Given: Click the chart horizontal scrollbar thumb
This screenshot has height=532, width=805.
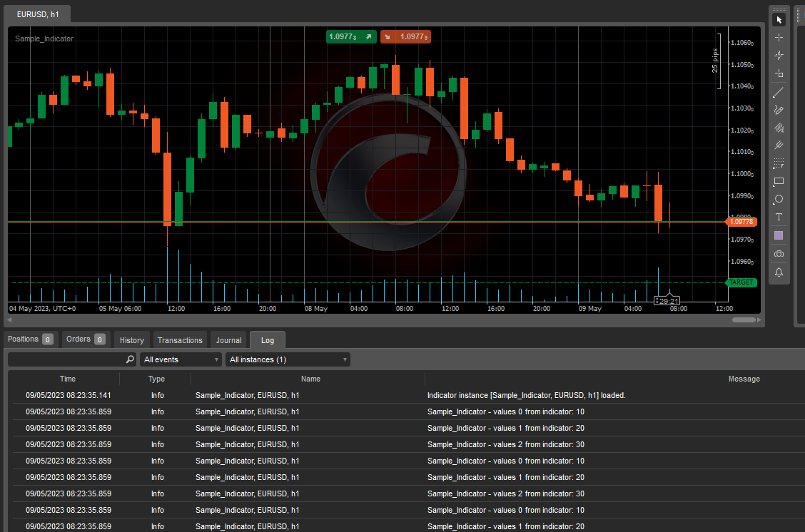Looking at the screenshot, I should [x=744, y=320].
